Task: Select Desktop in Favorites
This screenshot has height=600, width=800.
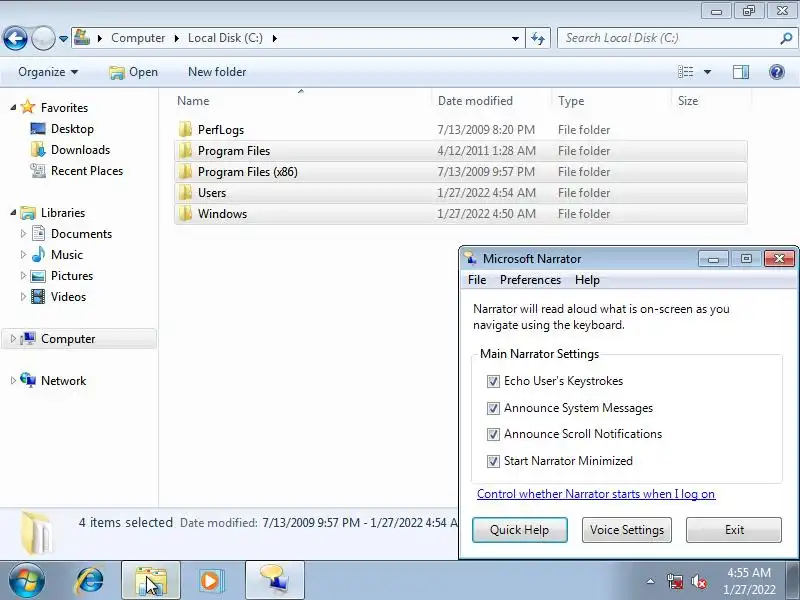Action: pos(72,129)
